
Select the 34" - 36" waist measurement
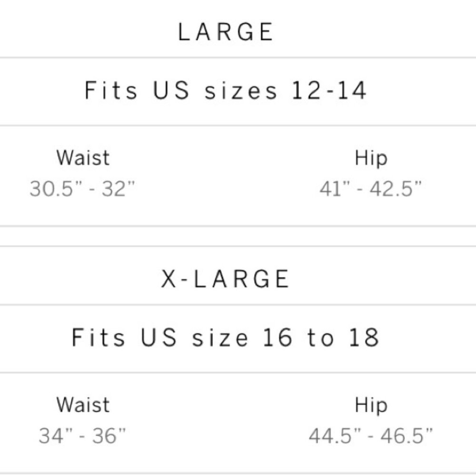pos(83,436)
